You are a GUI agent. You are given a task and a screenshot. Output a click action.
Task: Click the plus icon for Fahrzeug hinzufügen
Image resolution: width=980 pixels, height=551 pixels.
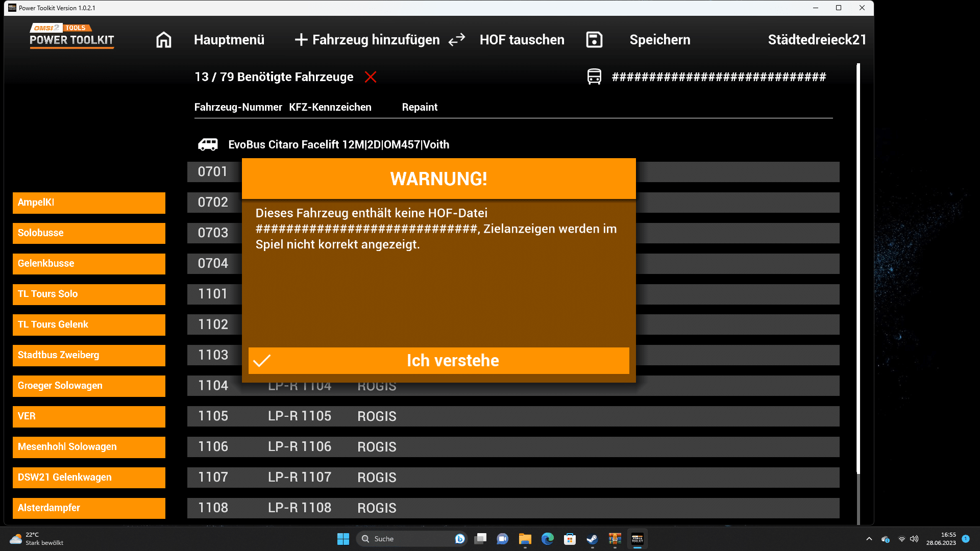coord(301,40)
